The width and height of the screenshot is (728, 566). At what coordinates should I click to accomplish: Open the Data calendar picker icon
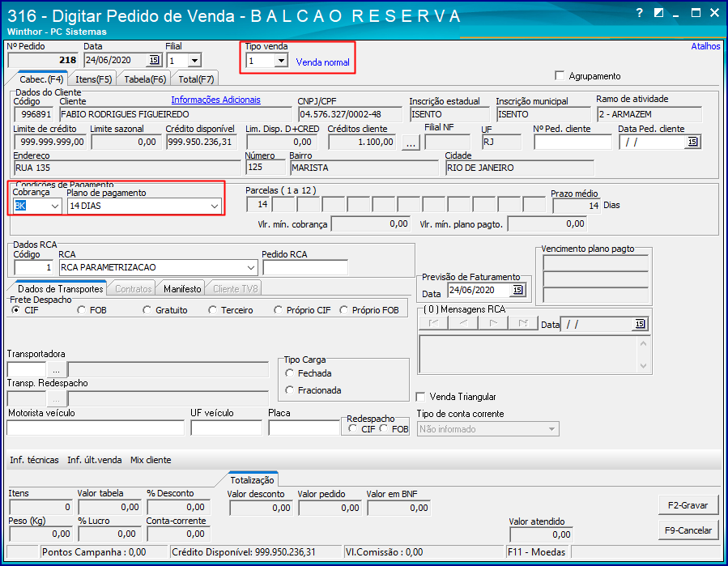pyautogui.click(x=154, y=60)
